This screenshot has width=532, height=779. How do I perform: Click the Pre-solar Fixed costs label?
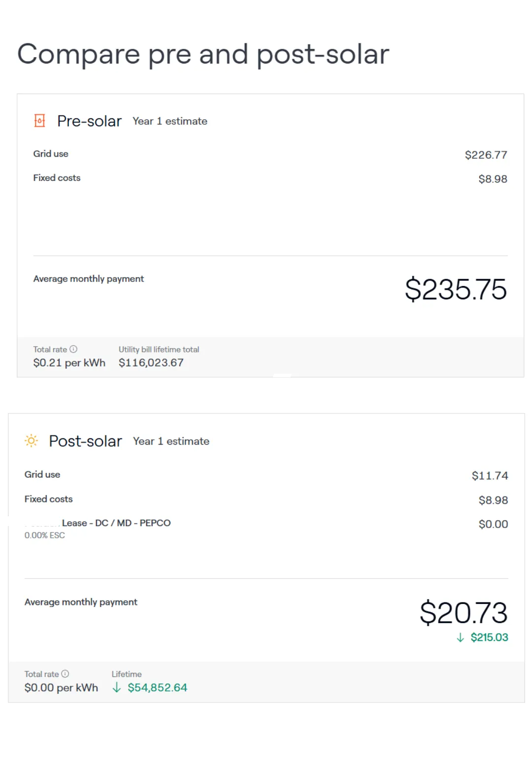[57, 177]
